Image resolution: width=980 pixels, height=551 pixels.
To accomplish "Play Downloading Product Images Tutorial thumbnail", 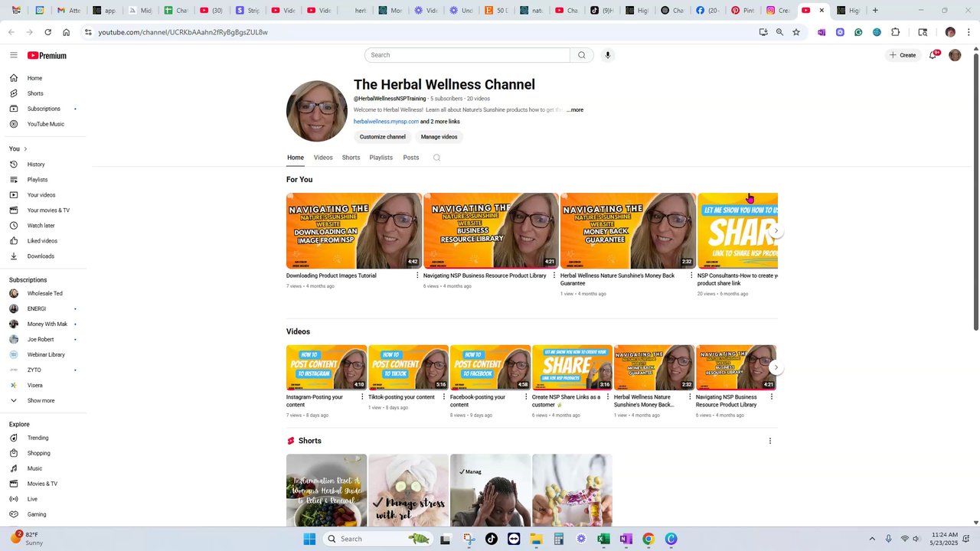I will [354, 230].
